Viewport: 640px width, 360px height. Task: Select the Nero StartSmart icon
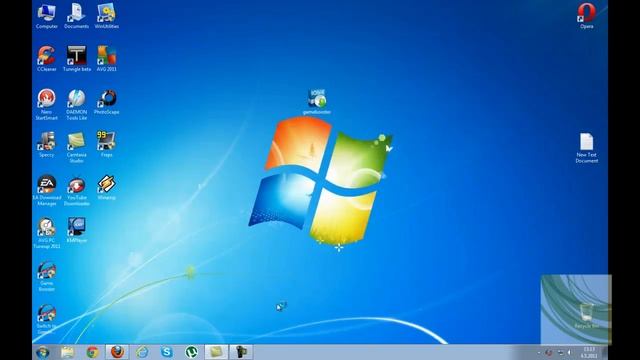pos(47,104)
